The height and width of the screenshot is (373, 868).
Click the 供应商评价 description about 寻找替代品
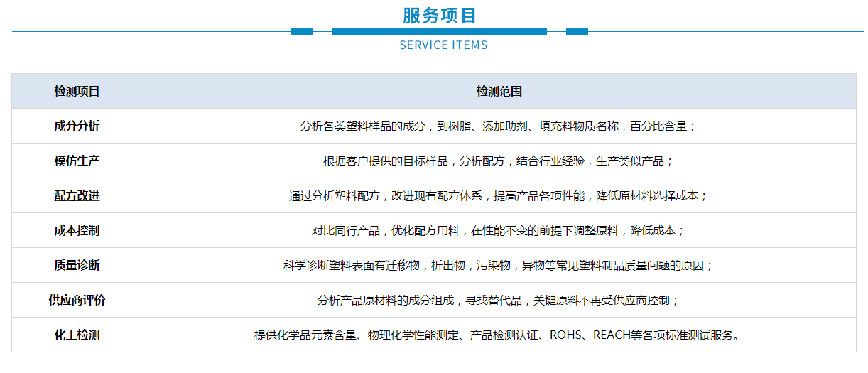499,301
